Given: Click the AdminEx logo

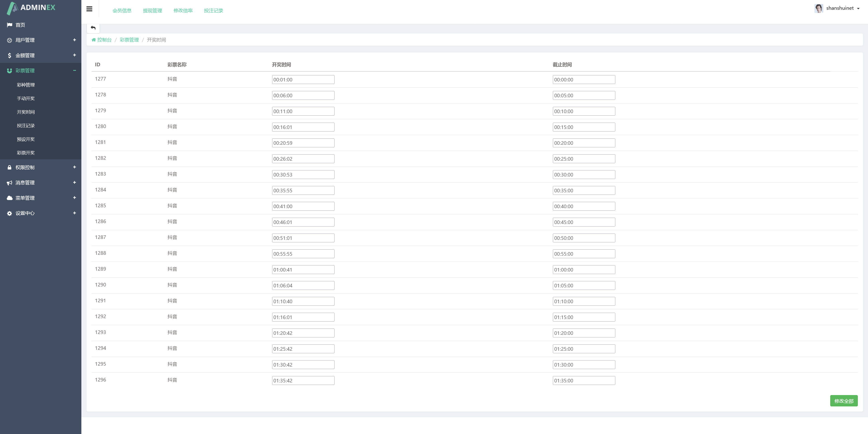Looking at the screenshot, I should pyautogui.click(x=31, y=8).
